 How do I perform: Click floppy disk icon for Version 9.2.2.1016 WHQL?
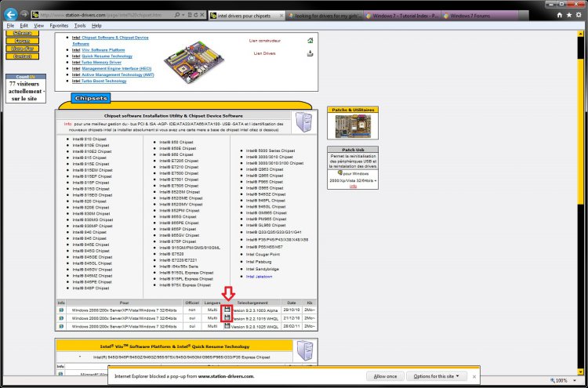227,317
